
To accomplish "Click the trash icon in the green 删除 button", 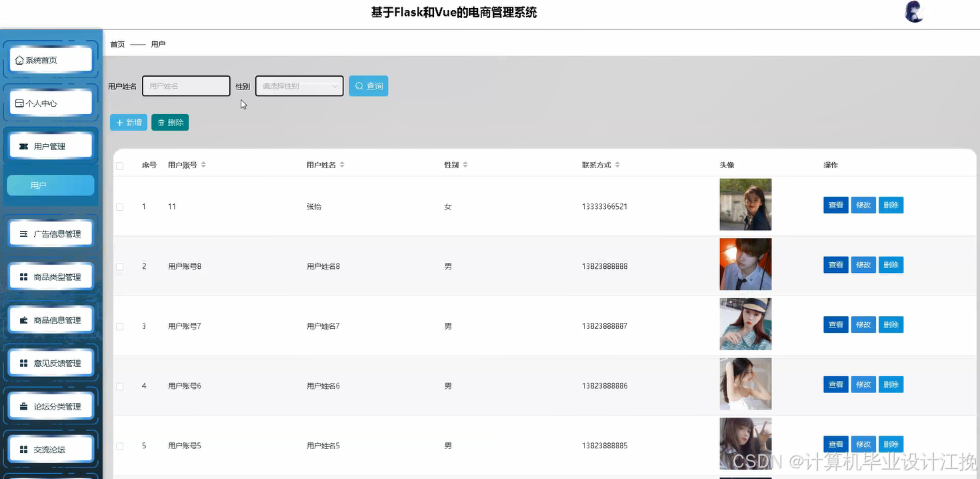I will coord(161,123).
